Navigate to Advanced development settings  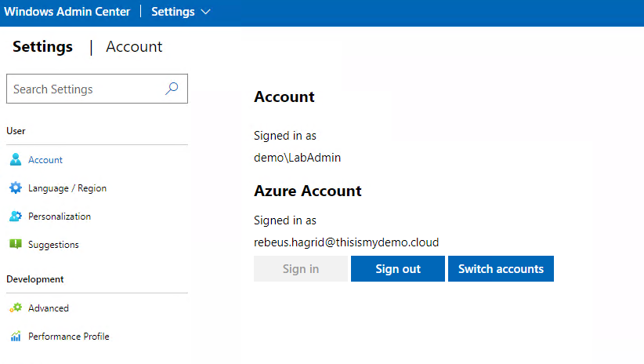49,308
